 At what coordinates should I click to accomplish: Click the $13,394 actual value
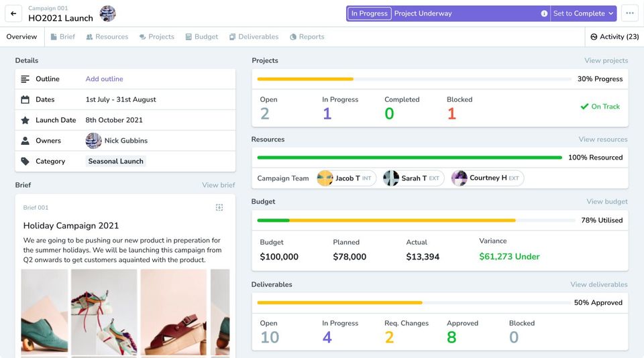click(x=423, y=257)
